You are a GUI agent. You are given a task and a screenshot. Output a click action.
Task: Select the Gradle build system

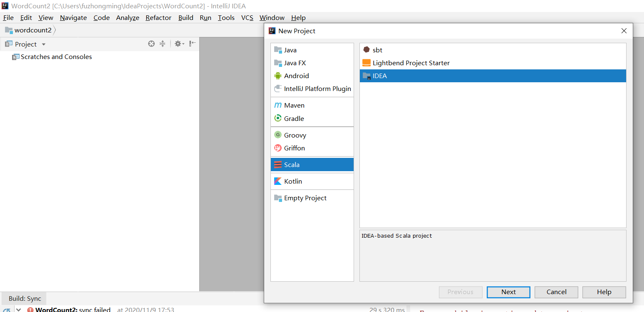[x=293, y=118]
